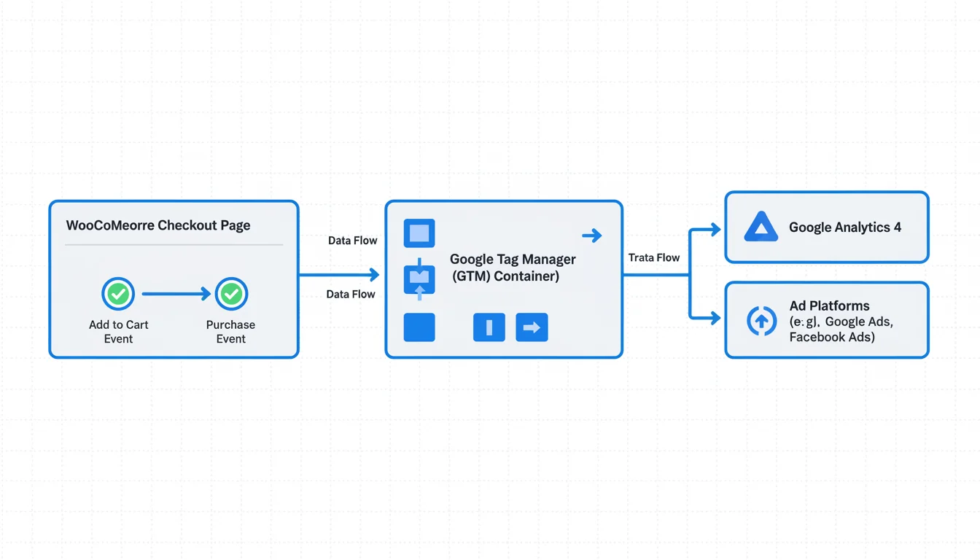Toggle the Purchase Event green checkmark
The height and width of the screenshot is (560, 980).
pos(231,294)
